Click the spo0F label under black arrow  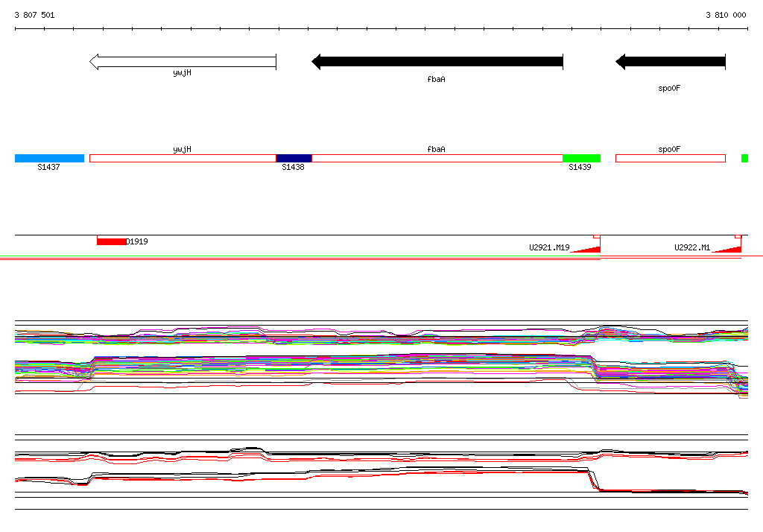point(669,89)
